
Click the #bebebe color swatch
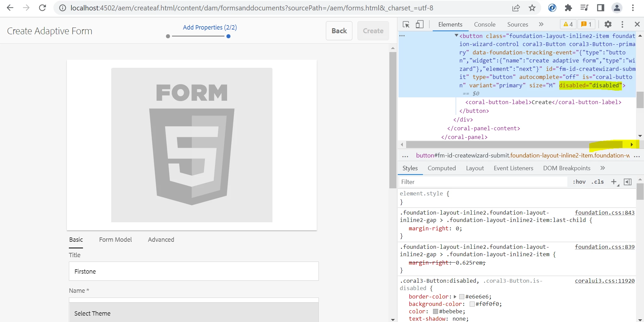click(435, 311)
